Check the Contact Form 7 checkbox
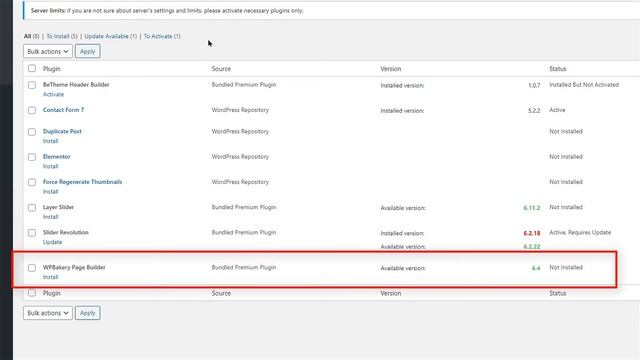This screenshot has height=360, width=640. point(32,110)
